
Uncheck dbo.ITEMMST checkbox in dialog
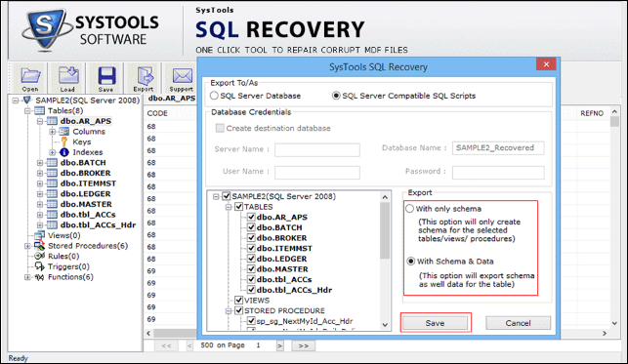251,248
